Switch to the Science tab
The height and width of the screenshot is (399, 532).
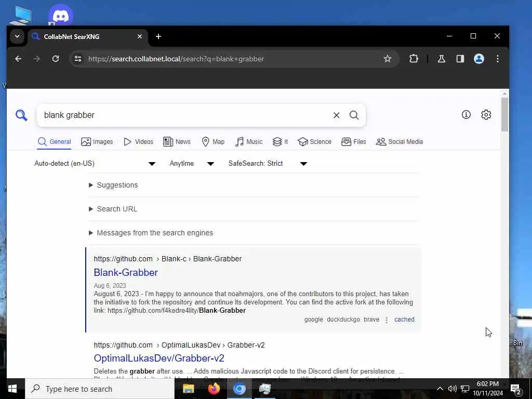click(314, 142)
